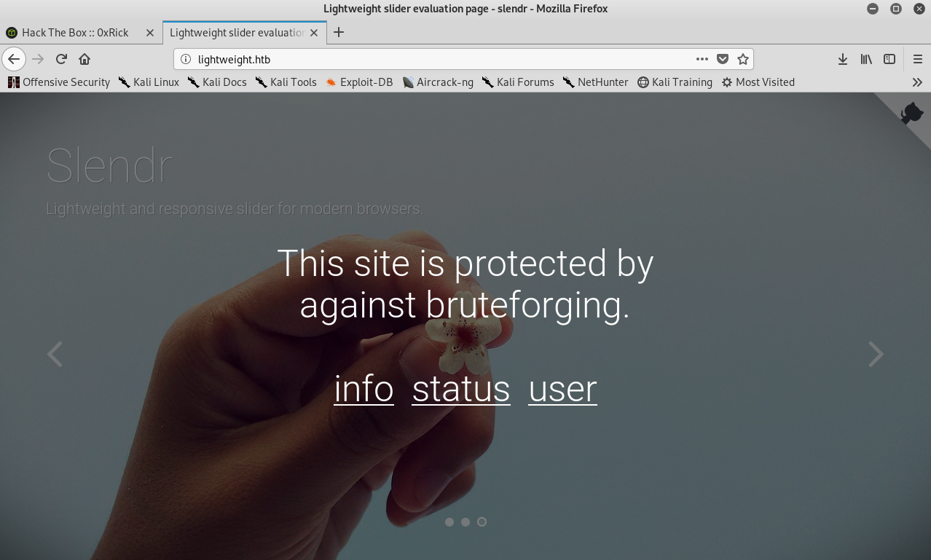Select the first slide indicator dot
The width and height of the screenshot is (931, 560).
pyautogui.click(x=449, y=522)
